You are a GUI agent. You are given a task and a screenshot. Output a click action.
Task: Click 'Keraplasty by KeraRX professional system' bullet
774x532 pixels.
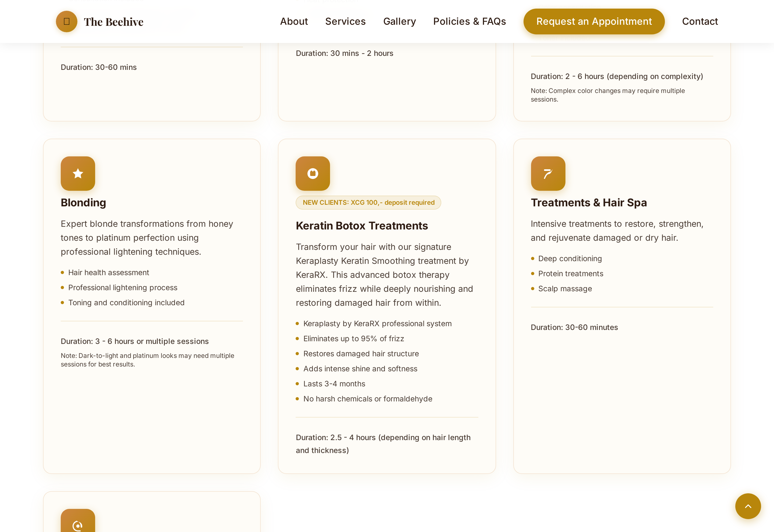coord(377,323)
